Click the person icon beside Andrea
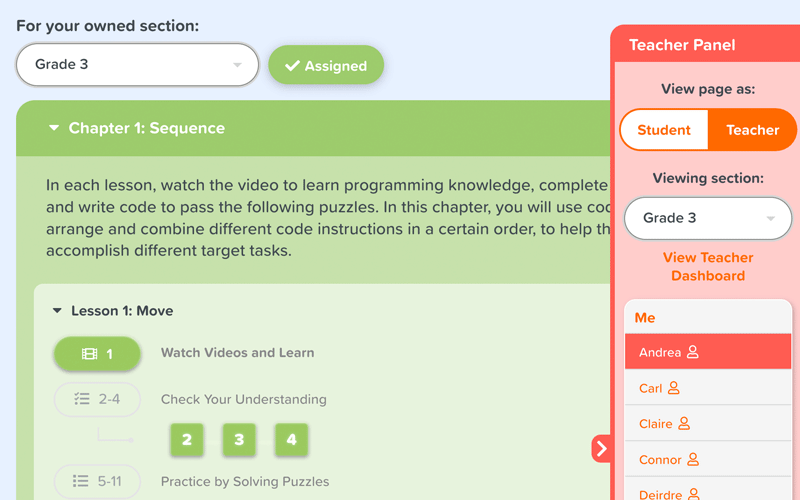This screenshot has width=800, height=500. (693, 352)
